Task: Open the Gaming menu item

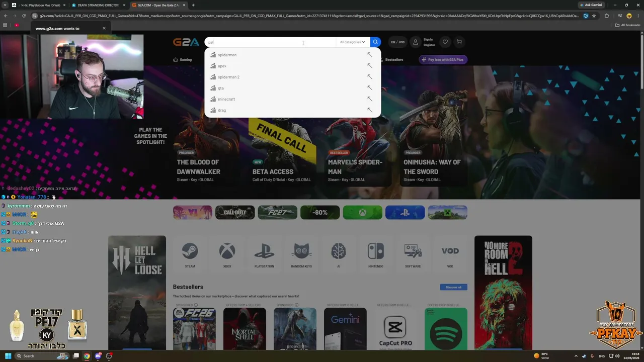Action: point(182,59)
